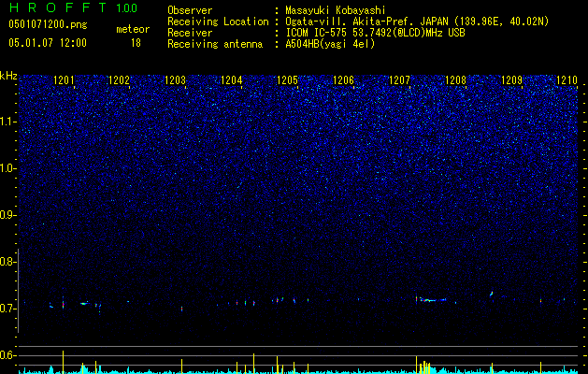Click the HROFFT 1.0.0 title text
The width and height of the screenshot is (588, 374).
(73, 7)
